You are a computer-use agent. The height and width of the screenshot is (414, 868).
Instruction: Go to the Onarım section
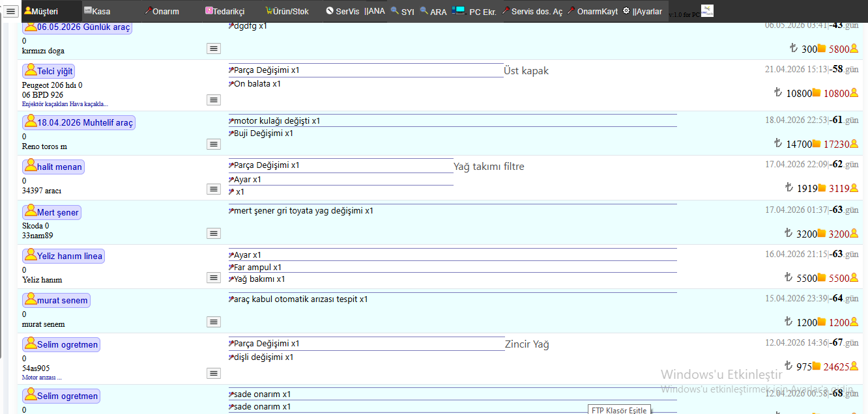coord(162,11)
